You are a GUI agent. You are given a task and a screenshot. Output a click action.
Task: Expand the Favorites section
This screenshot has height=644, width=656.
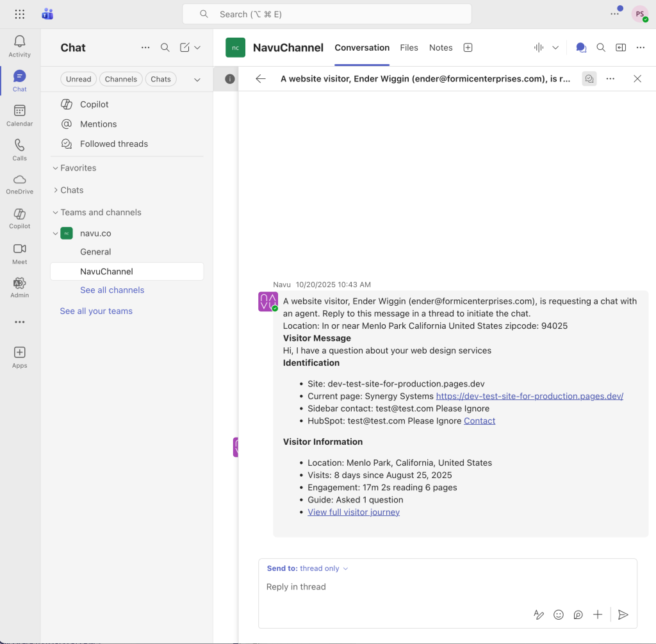click(x=78, y=168)
